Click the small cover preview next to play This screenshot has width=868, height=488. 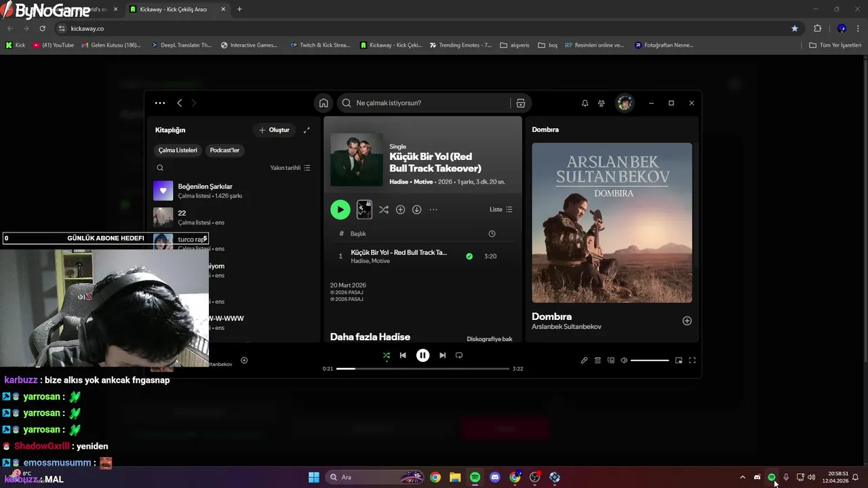pyautogui.click(x=364, y=209)
